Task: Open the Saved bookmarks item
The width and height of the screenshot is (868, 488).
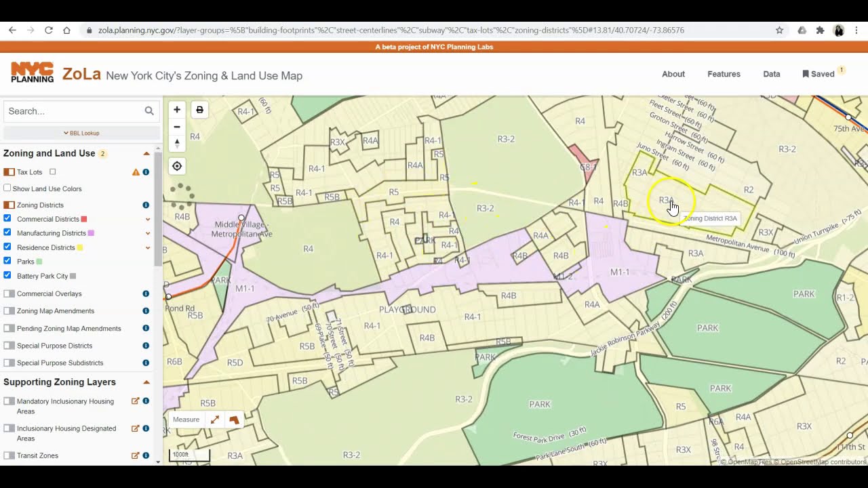Action: coord(819,74)
